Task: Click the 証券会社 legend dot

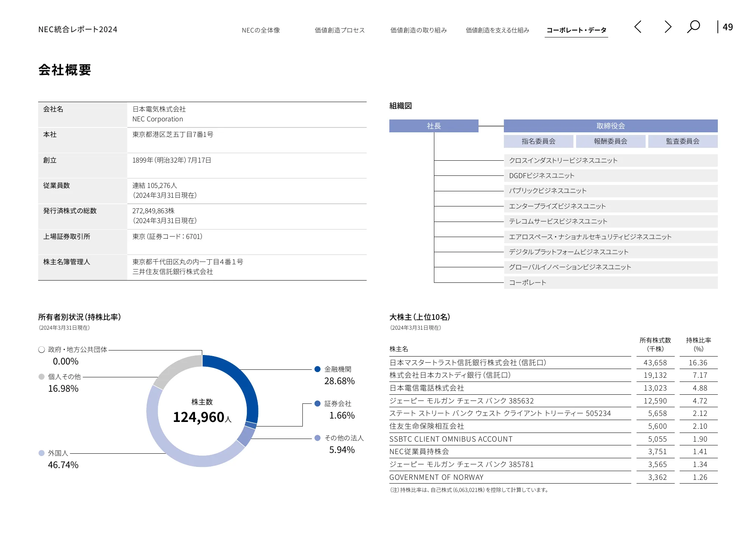Action: tap(318, 404)
